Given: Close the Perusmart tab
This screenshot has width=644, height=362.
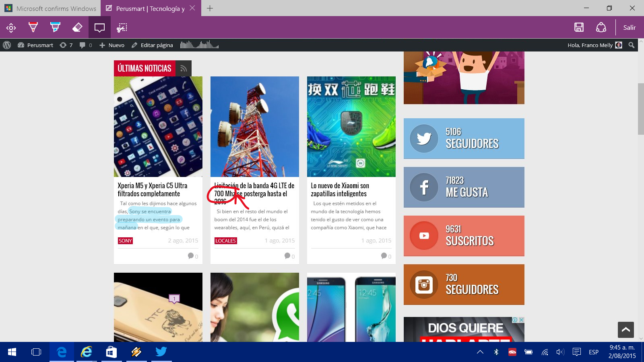Looking at the screenshot, I should [x=192, y=8].
